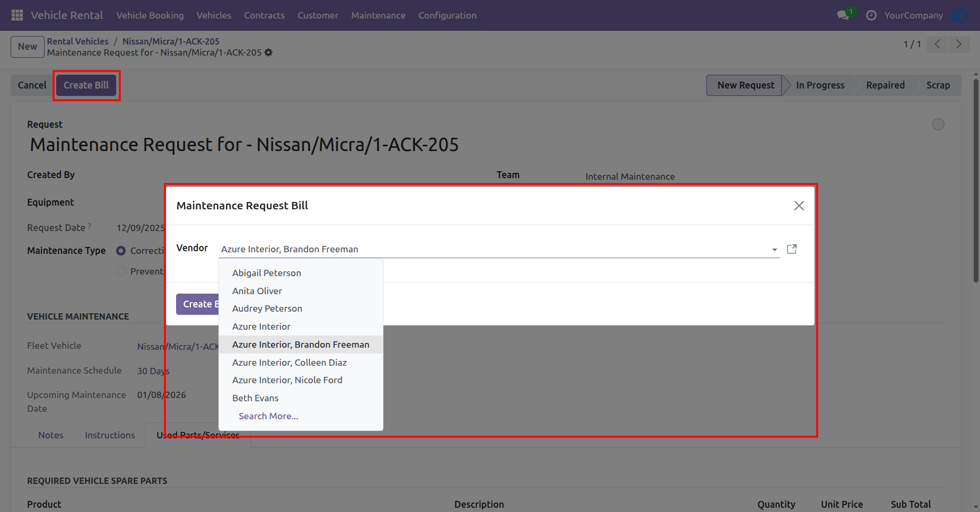Click the gear icon beside the record title
The width and height of the screenshot is (980, 512).
click(x=268, y=52)
